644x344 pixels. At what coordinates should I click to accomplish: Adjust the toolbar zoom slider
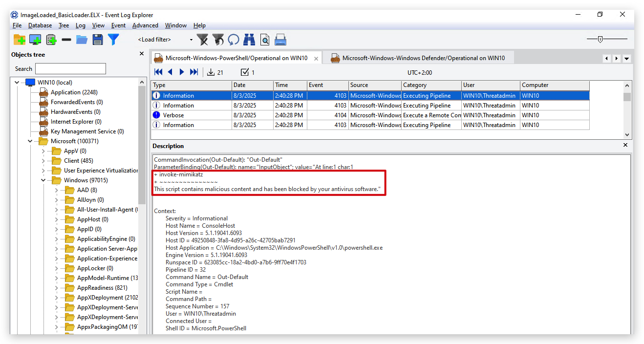[600, 39]
